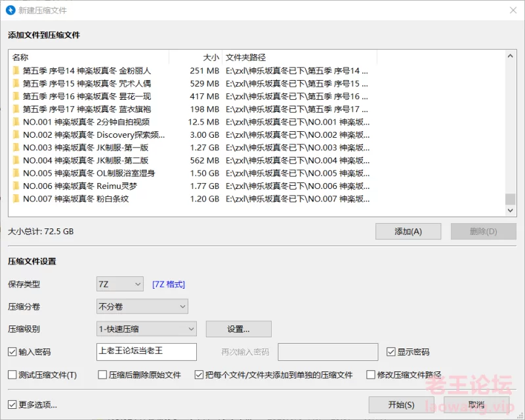Viewport: 525px width, 420px height.
Task: Click the folder icon of 第五季 序号17 蓝衣旗袍
Action: click(x=14, y=108)
